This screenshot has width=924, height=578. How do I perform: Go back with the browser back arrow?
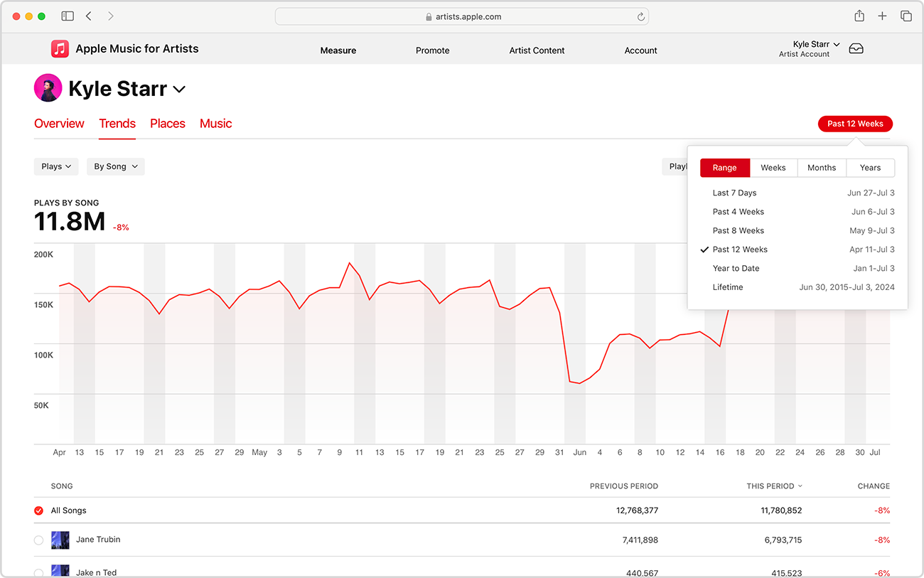pyautogui.click(x=89, y=16)
